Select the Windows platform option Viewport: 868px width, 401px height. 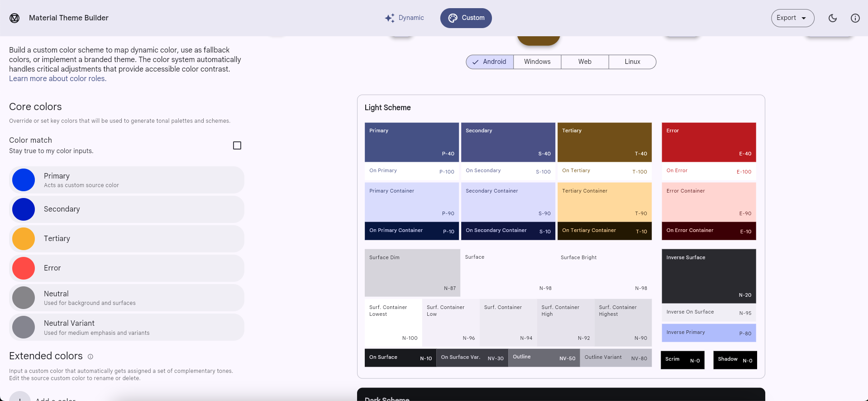click(537, 62)
